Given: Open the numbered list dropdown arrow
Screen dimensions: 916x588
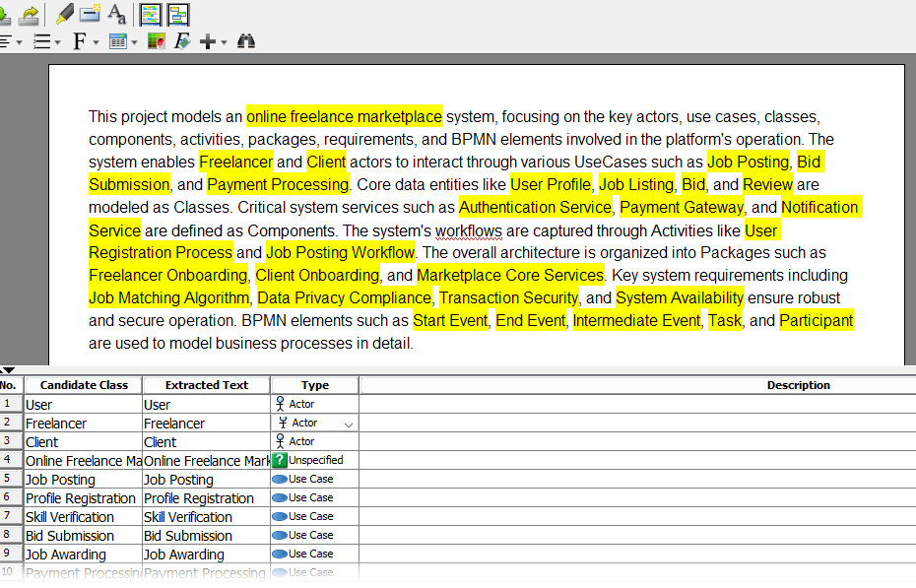Looking at the screenshot, I should click(x=57, y=42).
